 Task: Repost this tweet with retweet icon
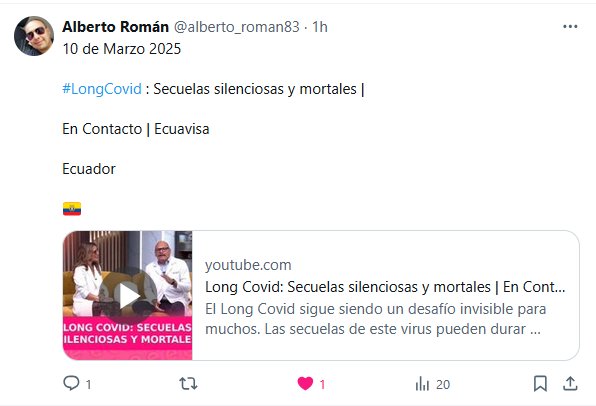tap(189, 384)
